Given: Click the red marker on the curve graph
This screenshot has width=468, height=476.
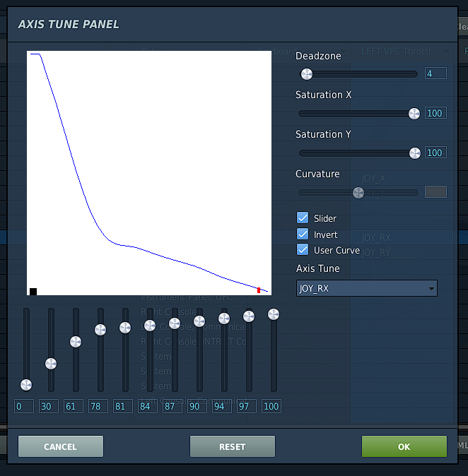Looking at the screenshot, I should tap(259, 290).
